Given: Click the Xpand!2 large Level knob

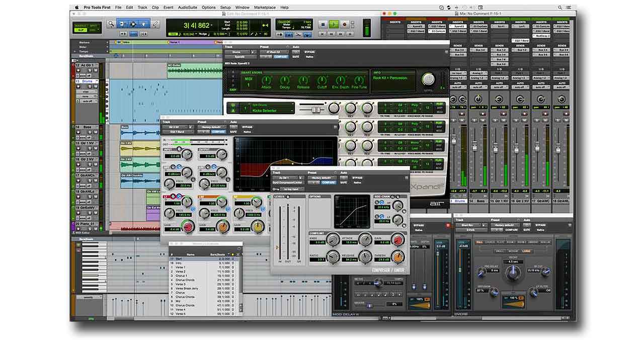Looking at the screenshot, I should tap(428, 79).
